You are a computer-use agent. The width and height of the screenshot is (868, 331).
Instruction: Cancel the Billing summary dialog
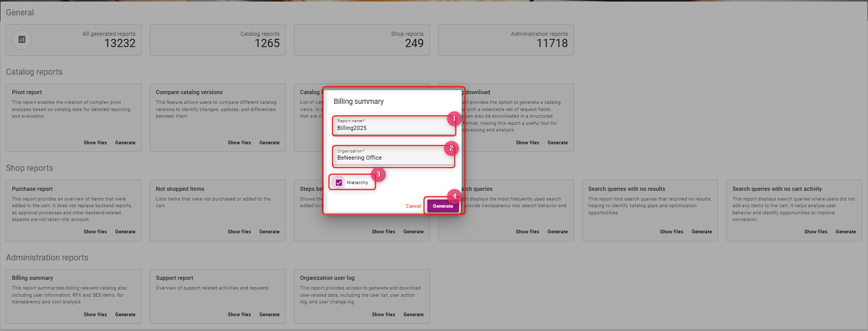coord(413,206)
